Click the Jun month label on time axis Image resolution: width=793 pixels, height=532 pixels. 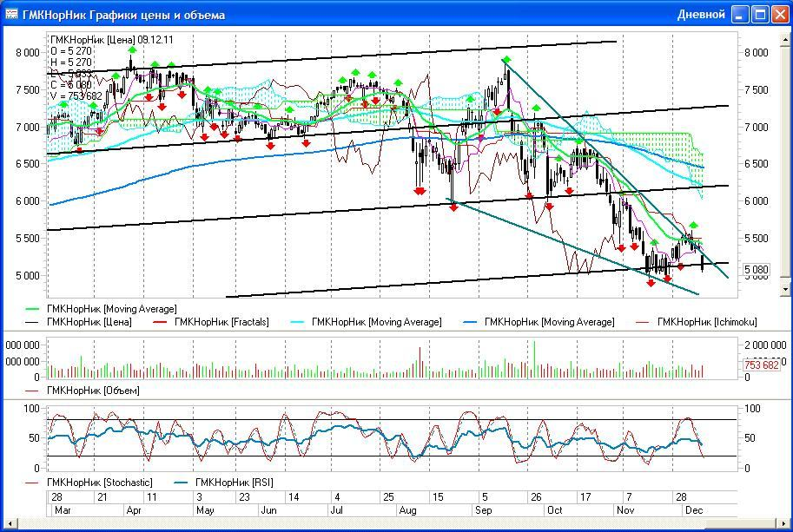268,510
